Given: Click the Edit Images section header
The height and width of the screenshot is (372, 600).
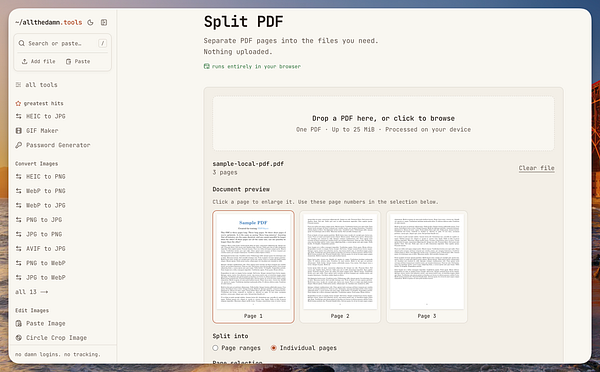Looking at the screenshot, I should pos(32,310).
